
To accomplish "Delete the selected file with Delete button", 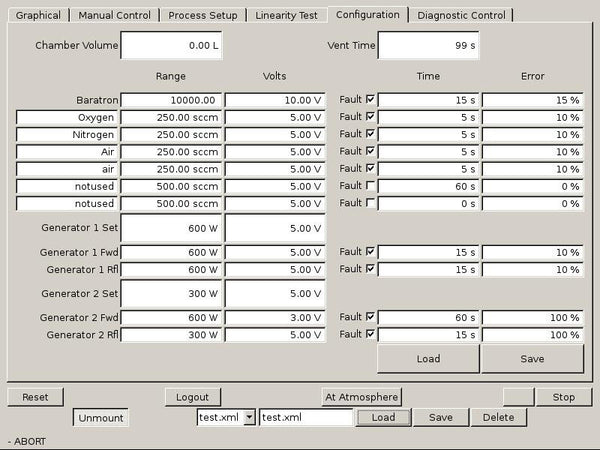I will click(498, 417).
